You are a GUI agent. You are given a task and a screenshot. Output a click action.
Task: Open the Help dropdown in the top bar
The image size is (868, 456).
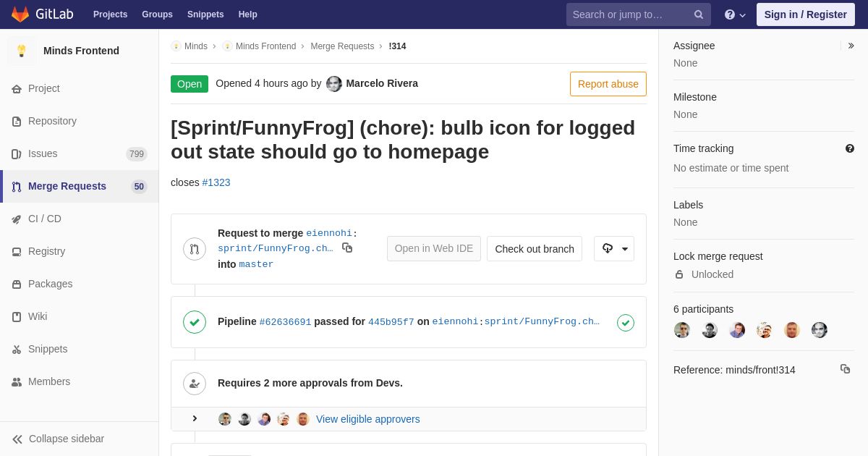[735, 14]
